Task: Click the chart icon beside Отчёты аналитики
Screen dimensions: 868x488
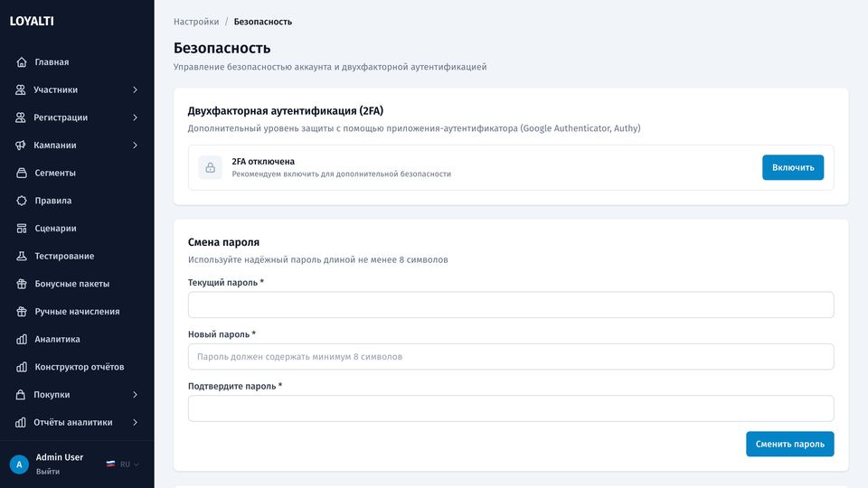Action: click(21, 422)
